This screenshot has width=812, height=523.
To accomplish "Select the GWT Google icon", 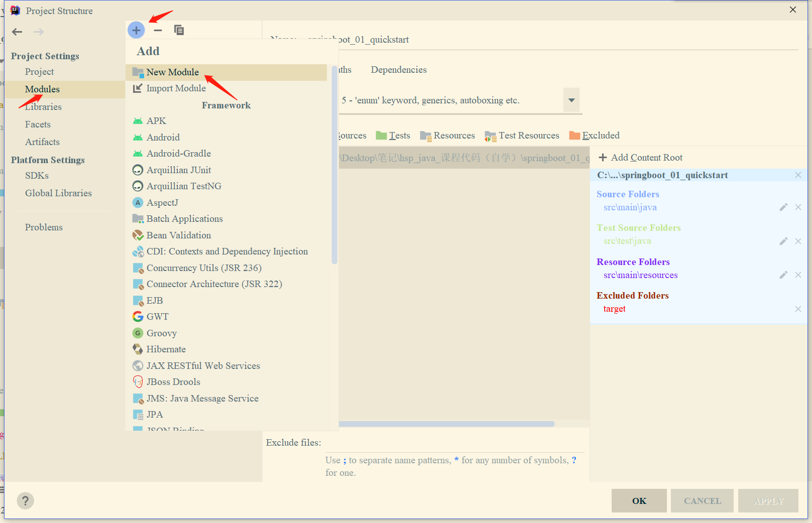I will pos(138,317).
